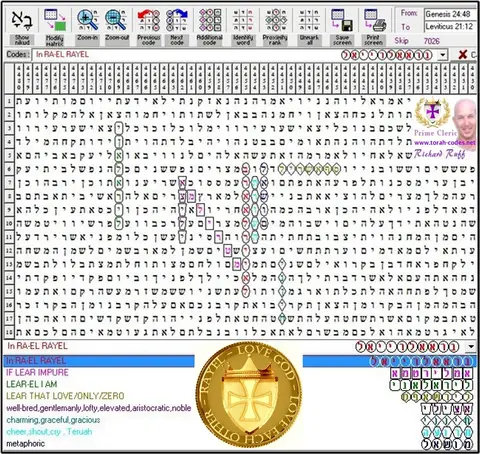Click the Skip value 7026
The width and height of the screenshot is (480, 454).
pos(432,41)
